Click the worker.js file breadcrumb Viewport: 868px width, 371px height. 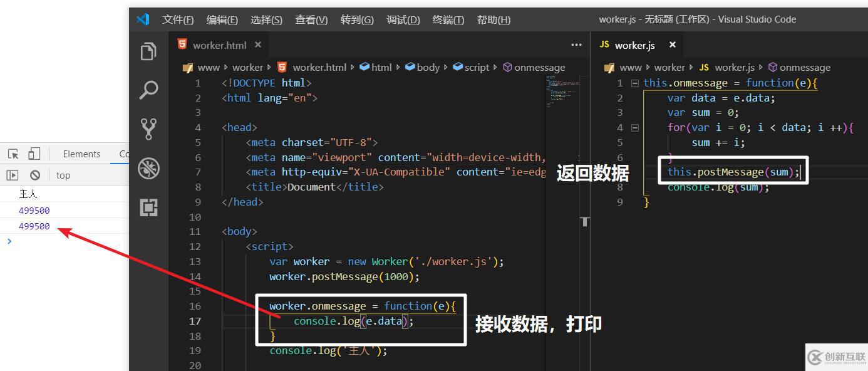[735, 68]
